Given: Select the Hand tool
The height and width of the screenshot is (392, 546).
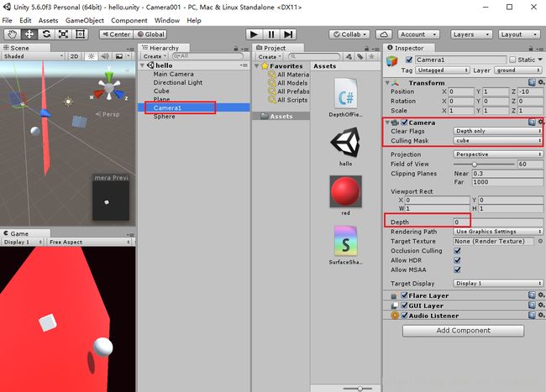Looking at the screenshot, I should 13,34.
